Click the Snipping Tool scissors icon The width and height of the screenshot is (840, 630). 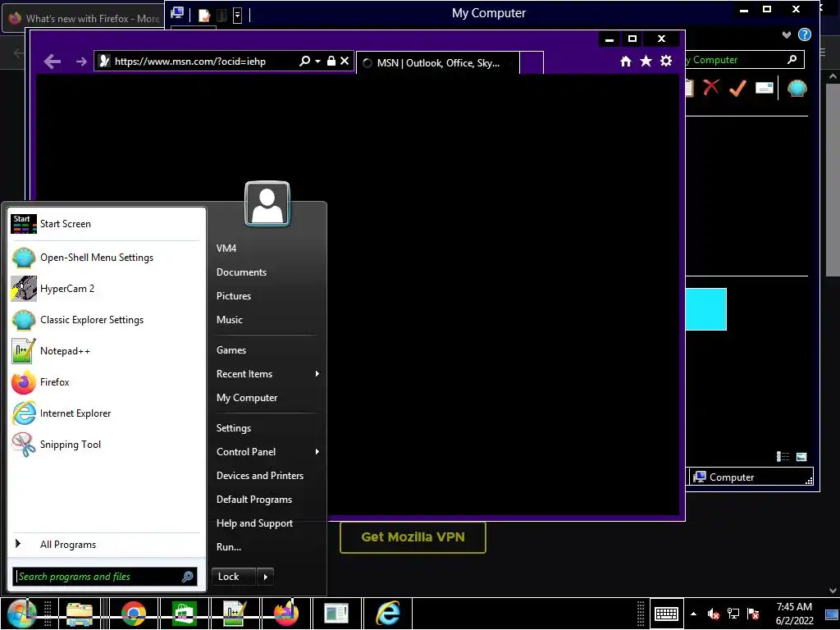24,445
